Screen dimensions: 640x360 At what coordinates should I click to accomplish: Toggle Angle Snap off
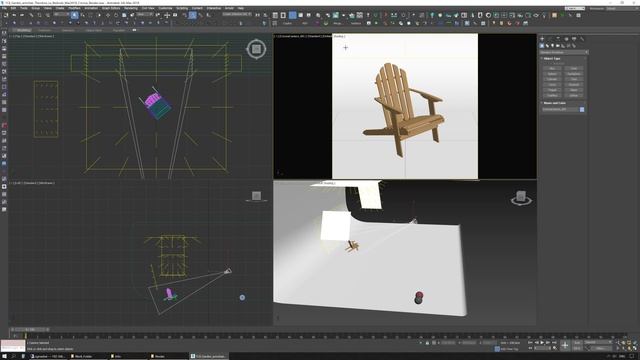tap(193, 15)
